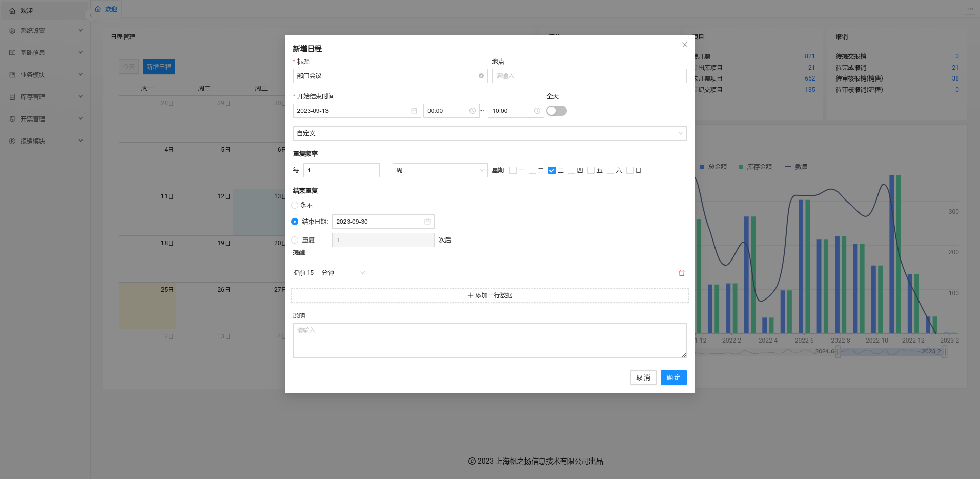Screen dimensions: 980x479
Task: Expand the 基础信息 sidebar menu
Action: pyautogui.click(x=45, y=53)
